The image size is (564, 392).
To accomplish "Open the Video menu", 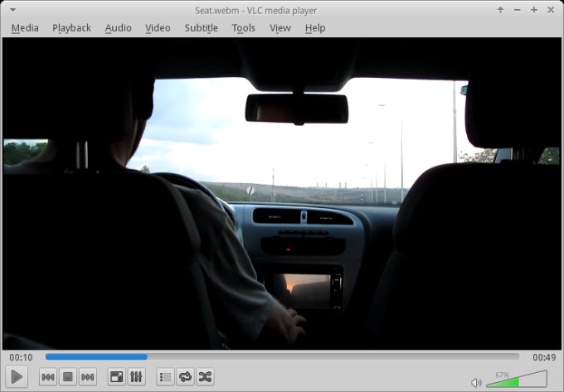I will 158,28.
